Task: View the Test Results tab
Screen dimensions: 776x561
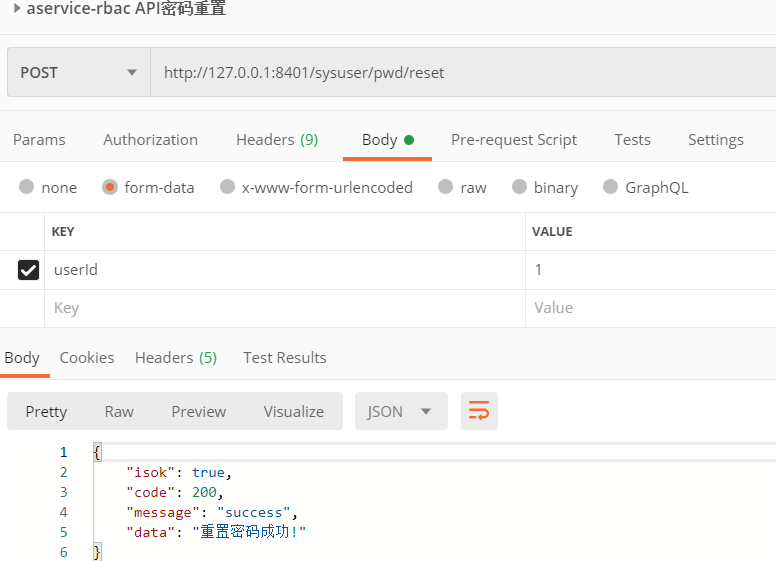Action: tap(285, 358)
